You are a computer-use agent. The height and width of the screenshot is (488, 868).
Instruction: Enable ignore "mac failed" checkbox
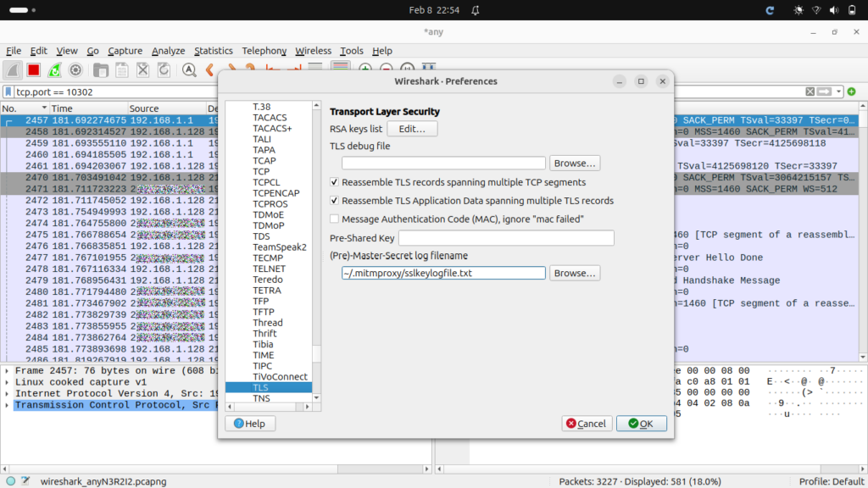click(x=334, y=219)
